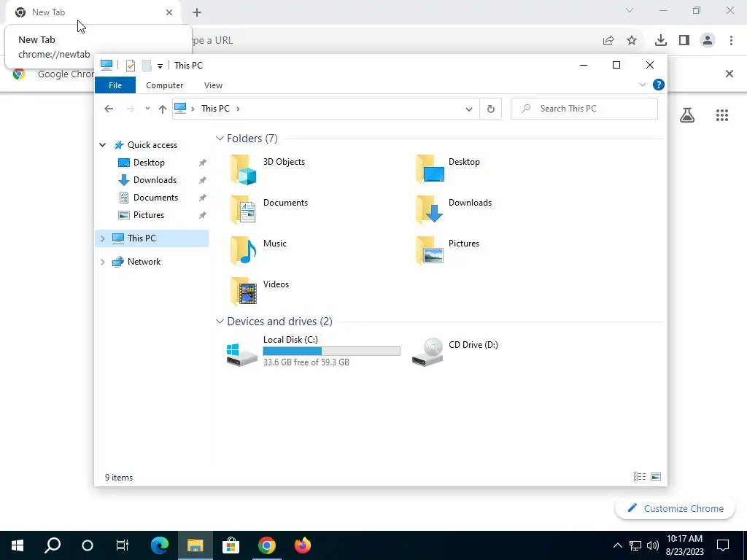Viewport: 747px width, 560px height.
Task: Open Customize Quick Access Toolbar dropdown
Action: pos(160,66)
